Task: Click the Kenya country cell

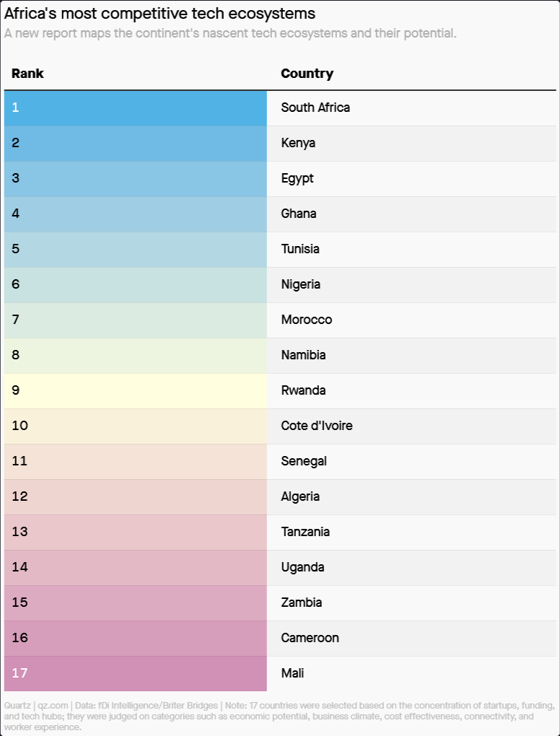Action: point(411,143)
